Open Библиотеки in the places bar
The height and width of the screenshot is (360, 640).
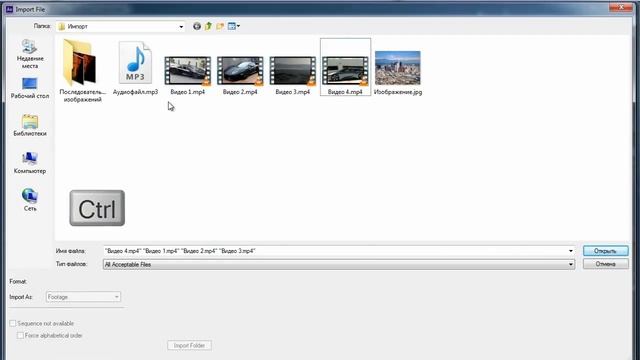coord(29,125)
